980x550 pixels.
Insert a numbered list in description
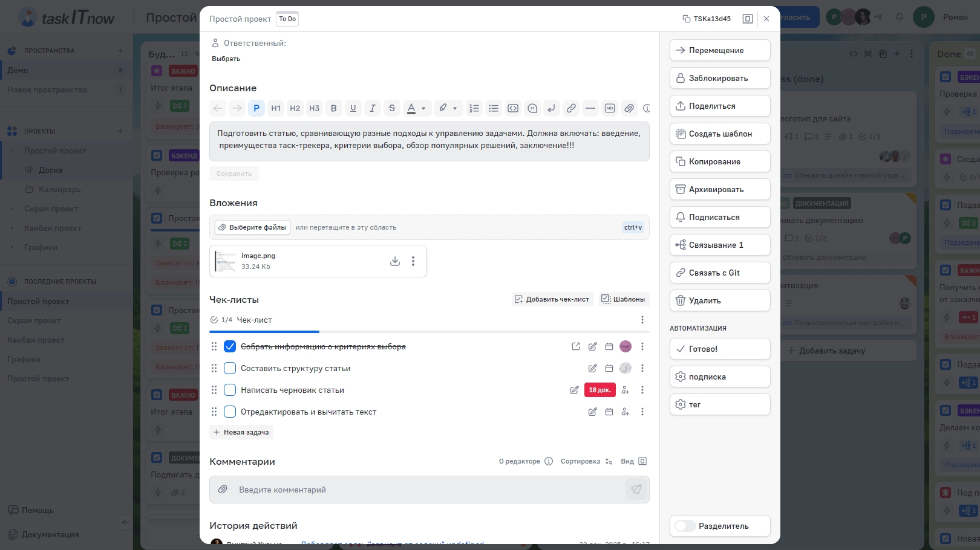474,108
